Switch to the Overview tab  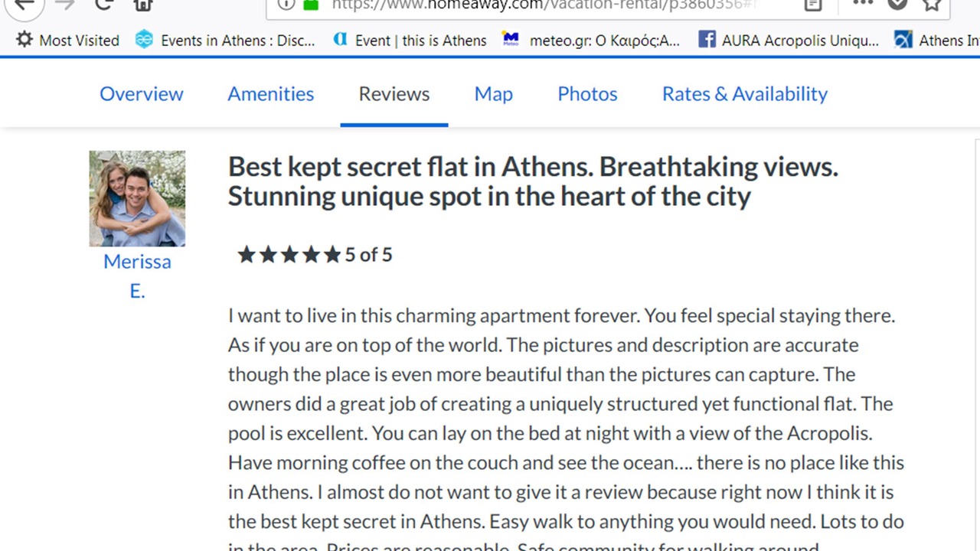point(142,93)
